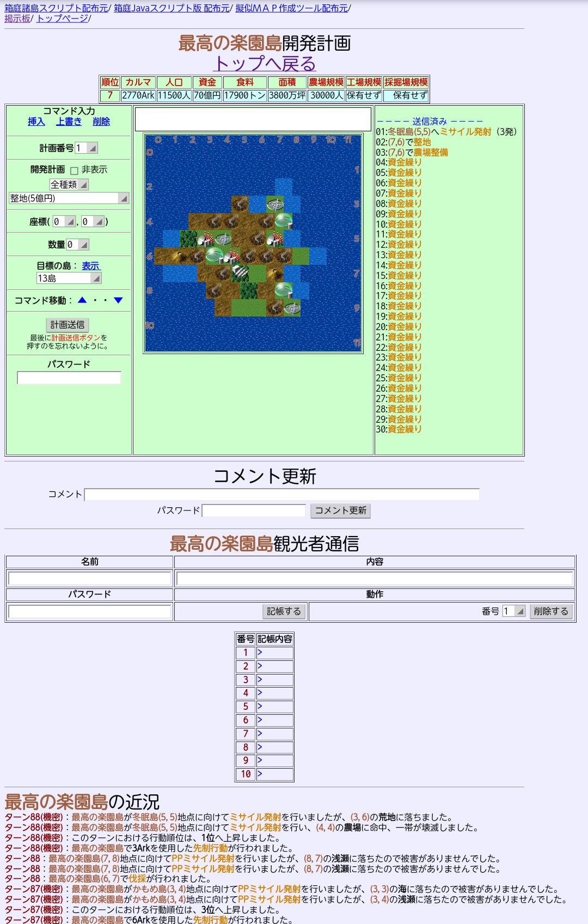The height and width of the screenshot is (924, 588).
Task: Click the empty text box above the map
Action: [x=253, y=119]
